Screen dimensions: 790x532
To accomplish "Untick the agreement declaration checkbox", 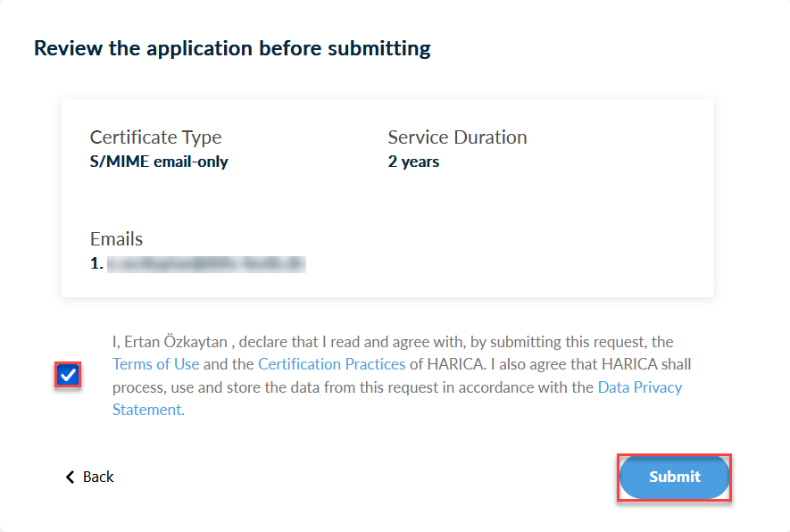I will coord(68,375).
